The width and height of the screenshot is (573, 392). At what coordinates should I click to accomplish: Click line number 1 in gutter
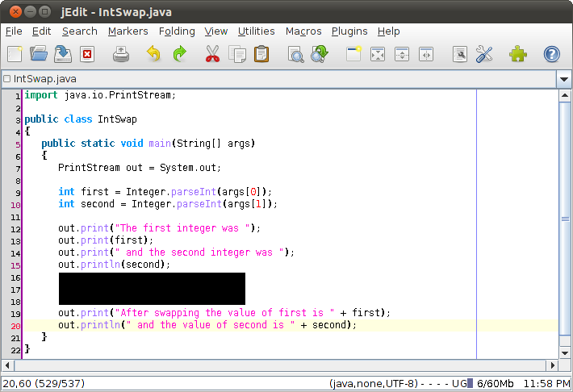coord(18,96)
